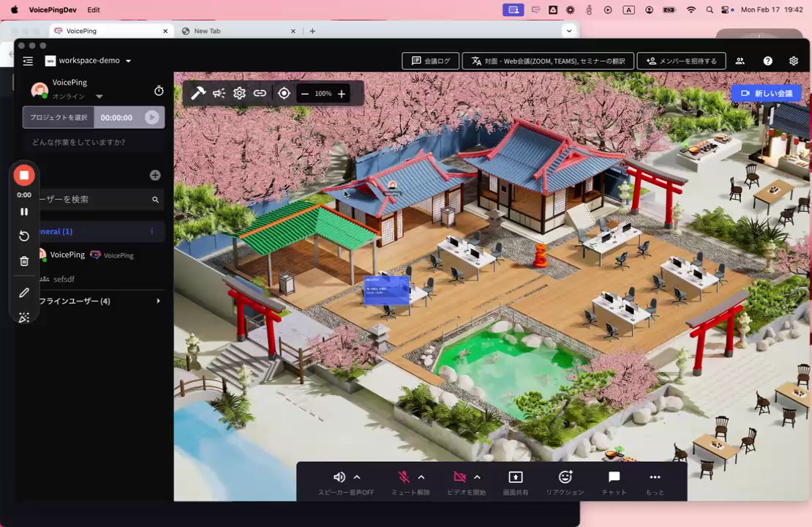Open the screen recording menu bar icon

coord(514,10)
